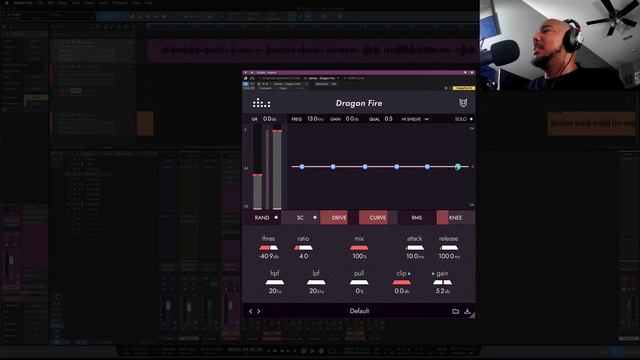Image resolution: width=640 pixels, height=360 pixels.
Task: Click the orange audio clip on the right of the DAW timeline
Action: coord(591,123)
